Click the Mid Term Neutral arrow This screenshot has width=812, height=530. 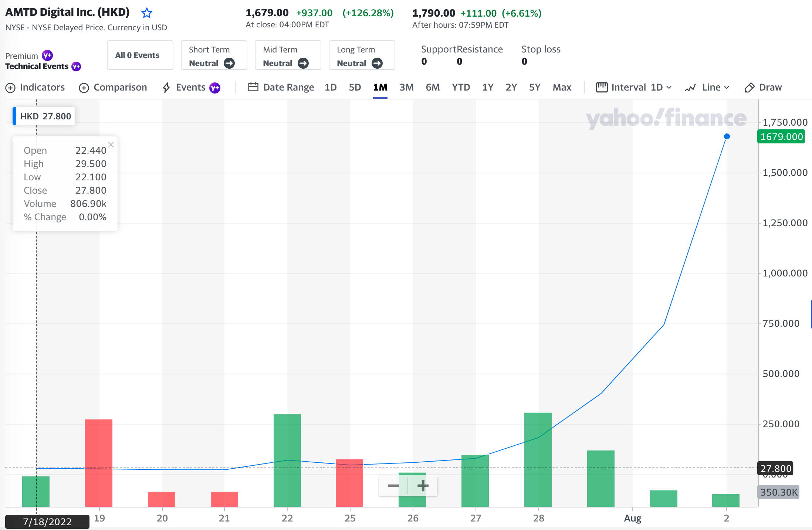303,63
